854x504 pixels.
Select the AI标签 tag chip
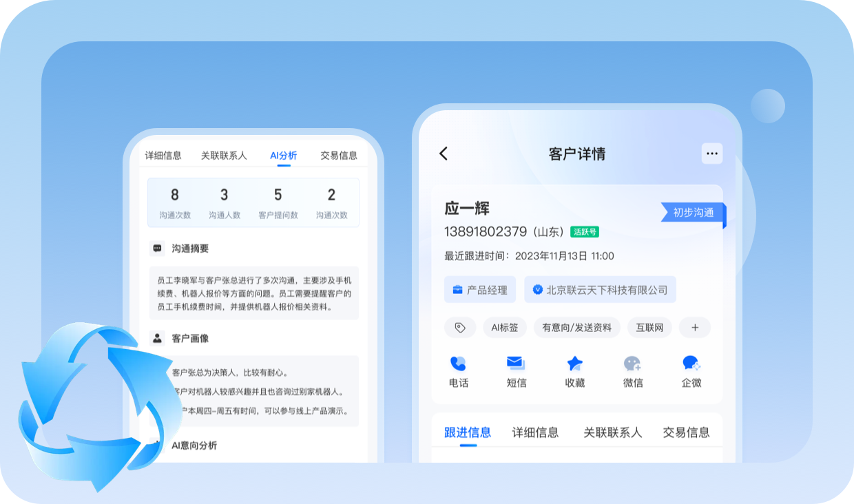click(504, 328)
